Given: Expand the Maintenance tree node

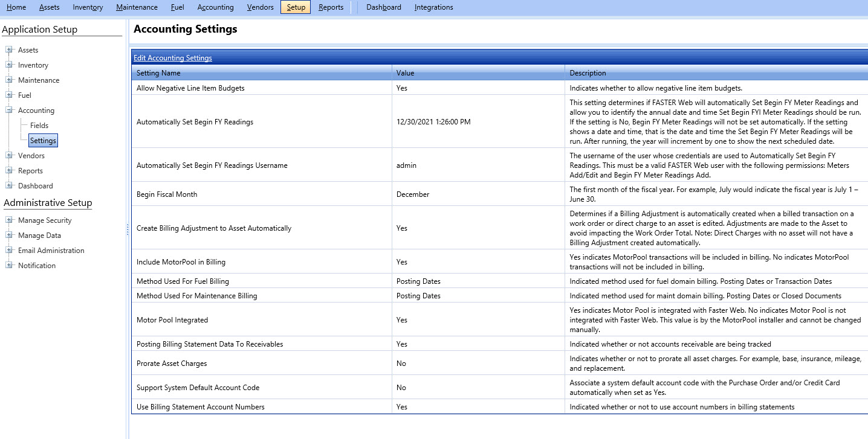Looking at the screenshot, I should [x=9, y=80].
